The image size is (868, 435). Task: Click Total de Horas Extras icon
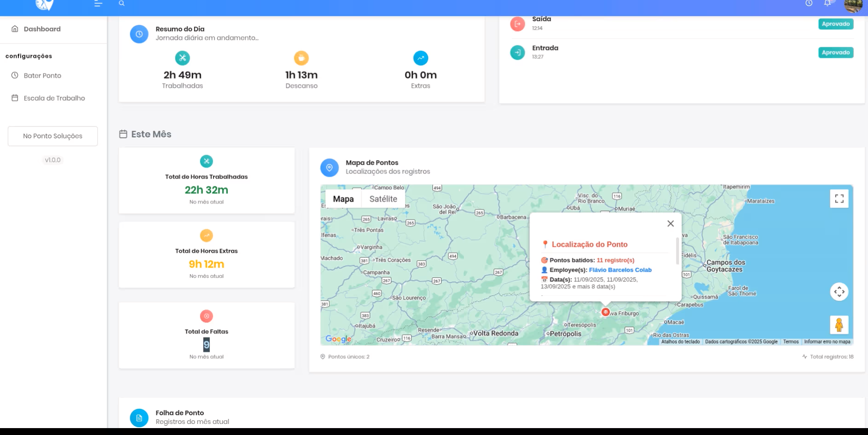(207, 235)
